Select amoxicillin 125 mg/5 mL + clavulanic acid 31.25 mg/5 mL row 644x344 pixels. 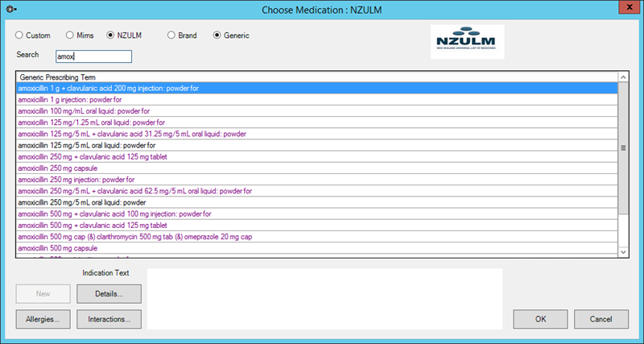(317, 134)
